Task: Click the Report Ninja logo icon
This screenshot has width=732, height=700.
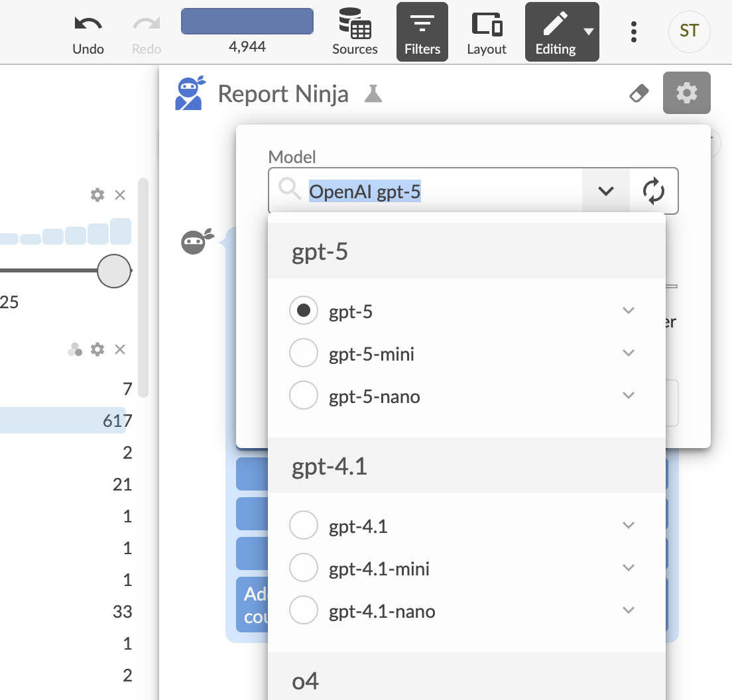Action: click(190, 93)
